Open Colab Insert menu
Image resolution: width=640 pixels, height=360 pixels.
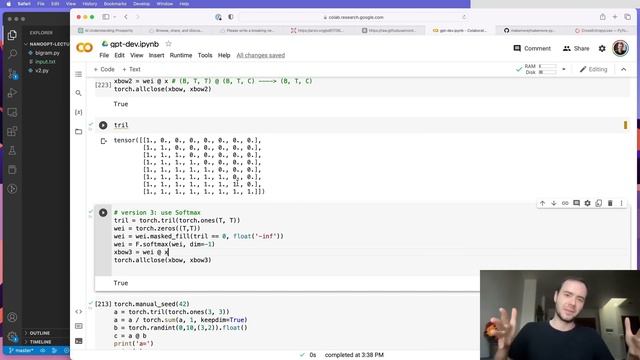pos(156,55)
